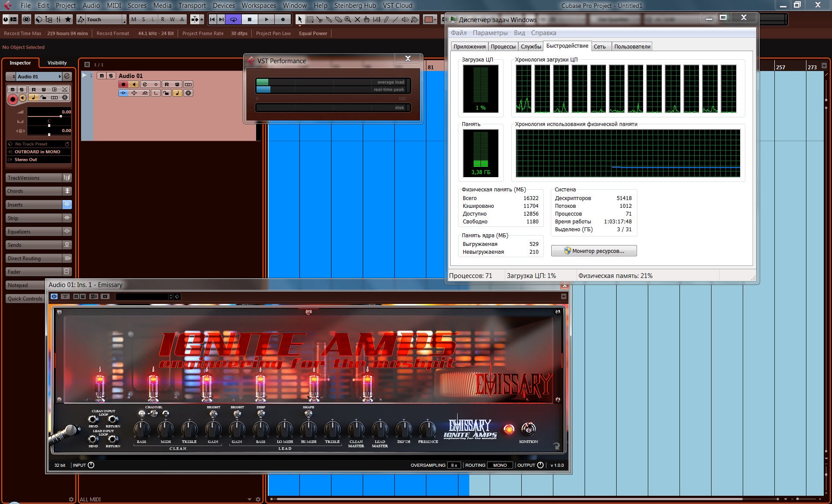Image resolution: width=832 pixels, height=504 pixels.
Task: Toggle Record Enable in the Inspector
Action: tap(13, 100)
